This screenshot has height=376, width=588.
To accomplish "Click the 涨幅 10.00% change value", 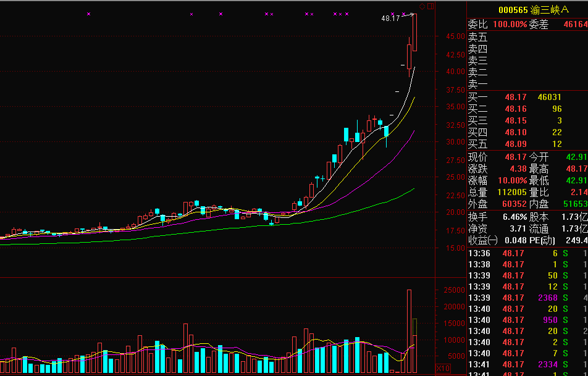I will click(510, 181).
